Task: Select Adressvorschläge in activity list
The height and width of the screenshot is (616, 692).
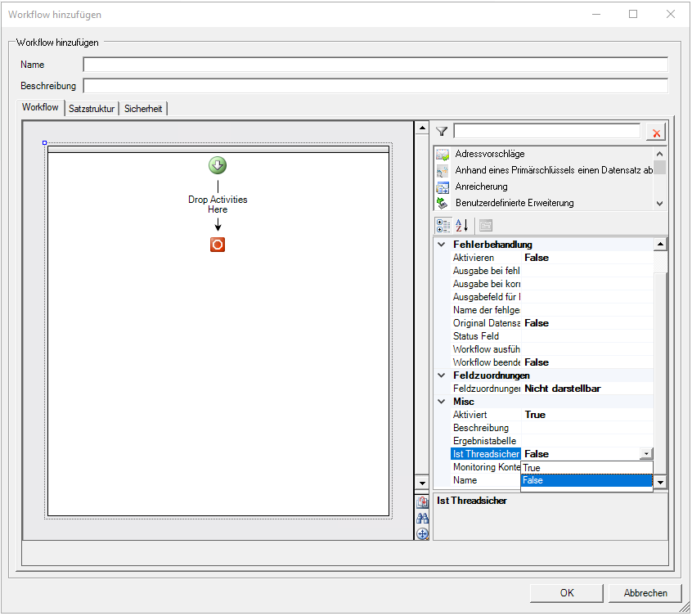Action: 490,154
